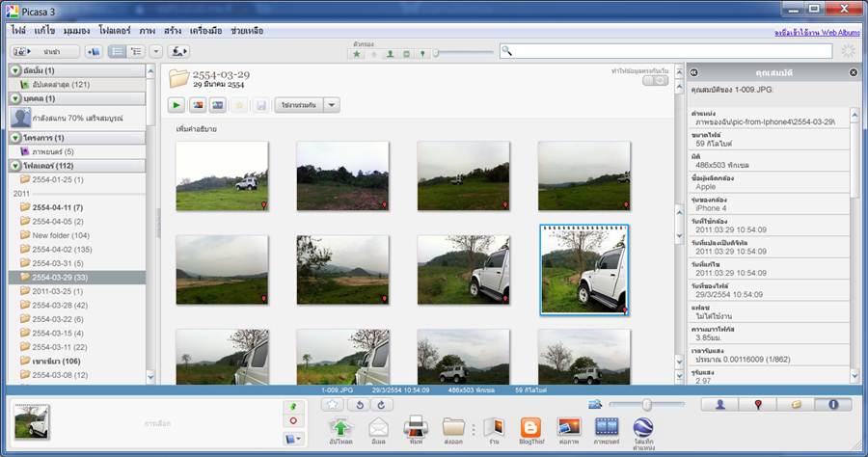Toggle the starred photos filter
The image size is (868, 457).
tap(357, 54)
